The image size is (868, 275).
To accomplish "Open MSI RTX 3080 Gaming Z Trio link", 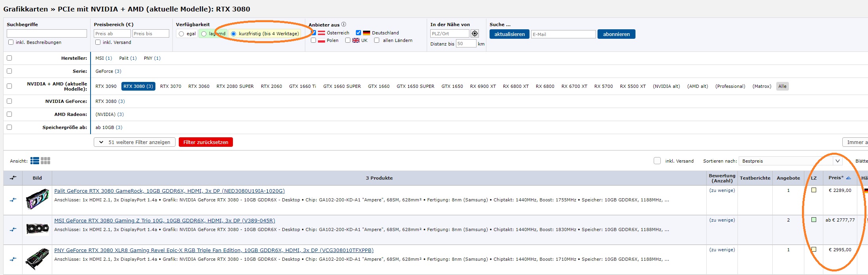I will click(x=165, y=220).
